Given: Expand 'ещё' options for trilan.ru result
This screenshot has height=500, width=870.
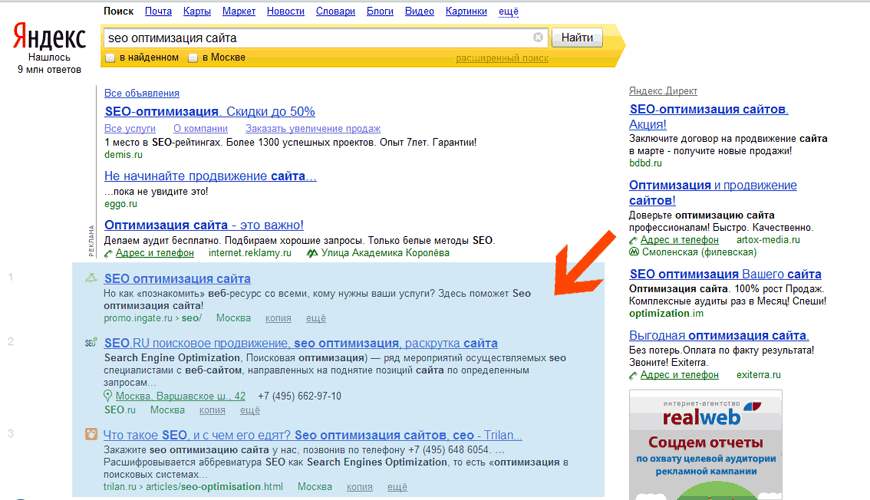Looking at the screenshot, I should [x=397, y=487].
